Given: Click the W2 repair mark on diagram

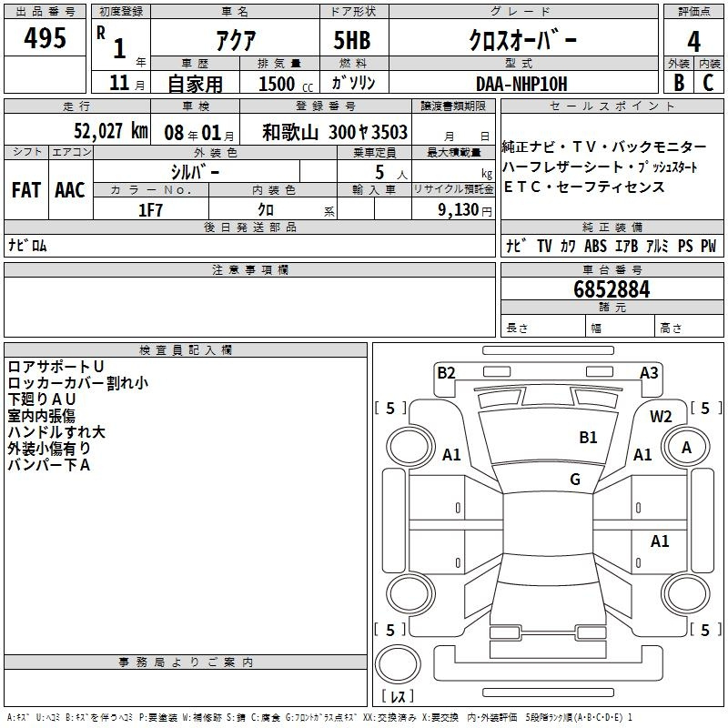Looking at the screenshot, I should tap(661, 417).
